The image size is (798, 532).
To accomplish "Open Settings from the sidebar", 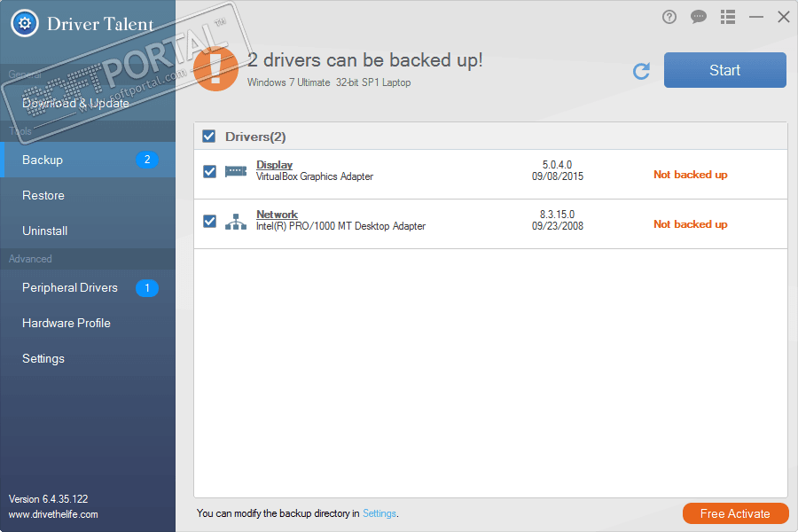I will (x=88, y=359).
